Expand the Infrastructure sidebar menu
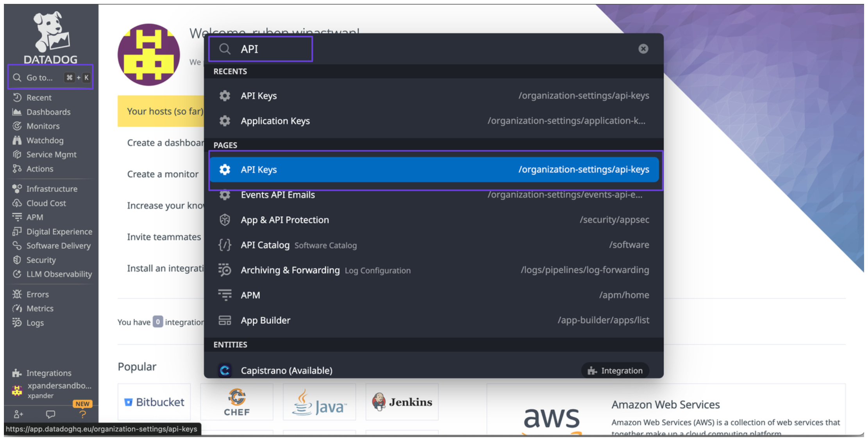Screen dimensions: 868x441 (52, 189)
